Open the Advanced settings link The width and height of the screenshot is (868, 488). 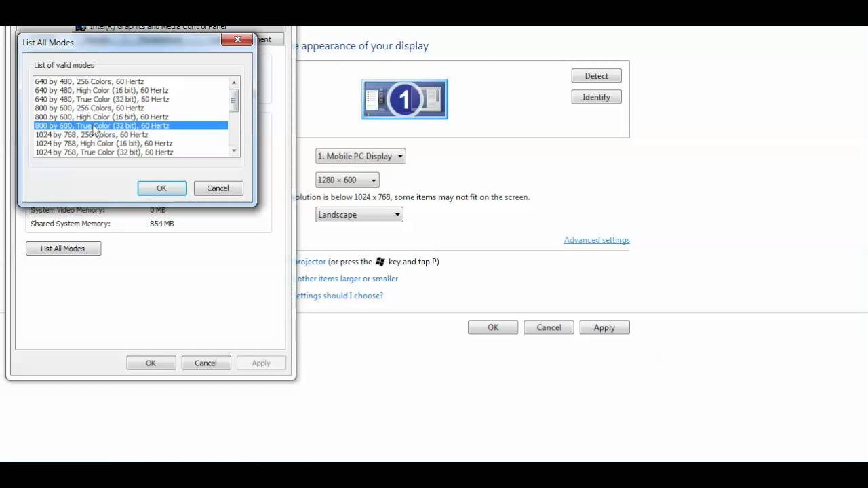597,240
